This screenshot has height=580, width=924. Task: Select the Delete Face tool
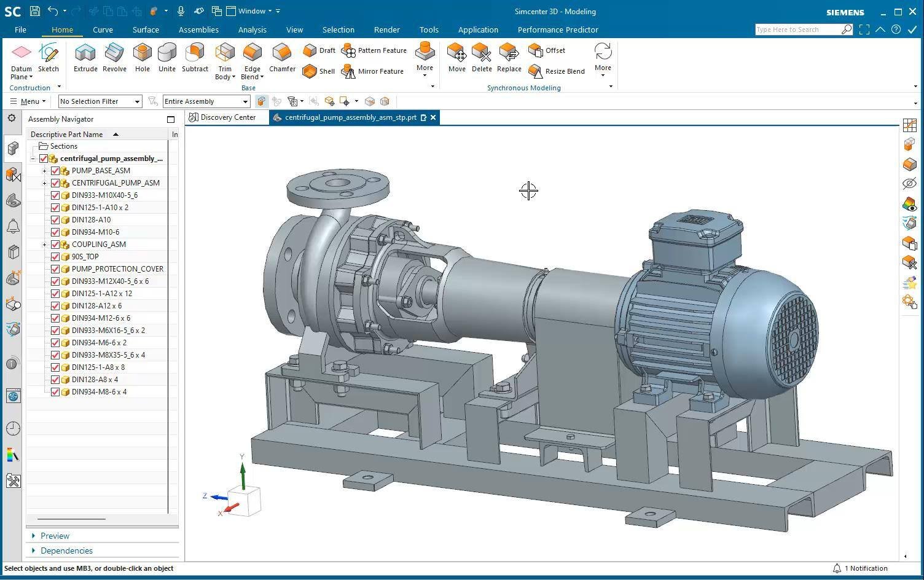point(482,58)
